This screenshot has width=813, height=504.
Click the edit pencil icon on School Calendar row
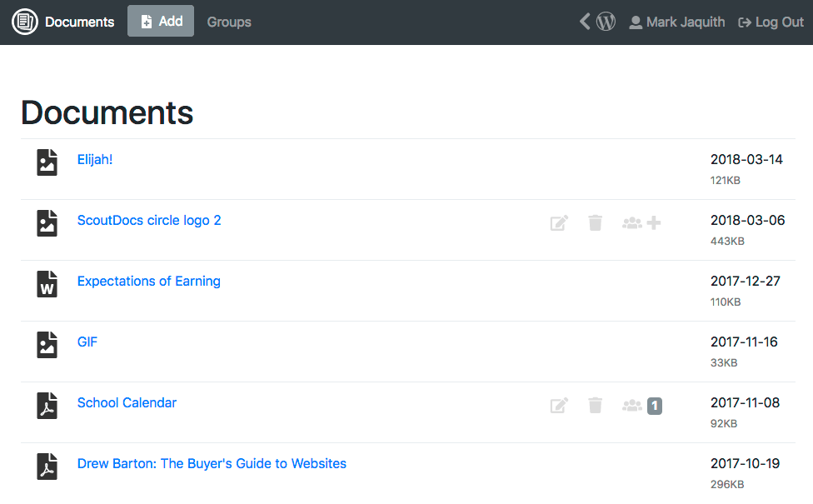click(x=559, y=405)
